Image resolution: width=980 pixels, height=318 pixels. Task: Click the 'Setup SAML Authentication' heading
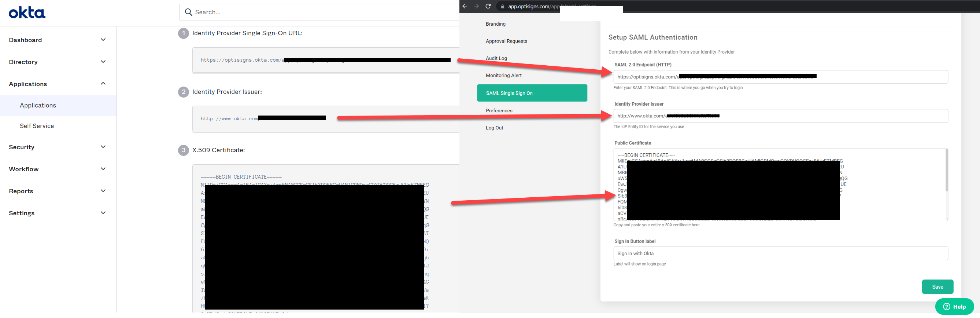pyautogui.click(x=653, y=37)
